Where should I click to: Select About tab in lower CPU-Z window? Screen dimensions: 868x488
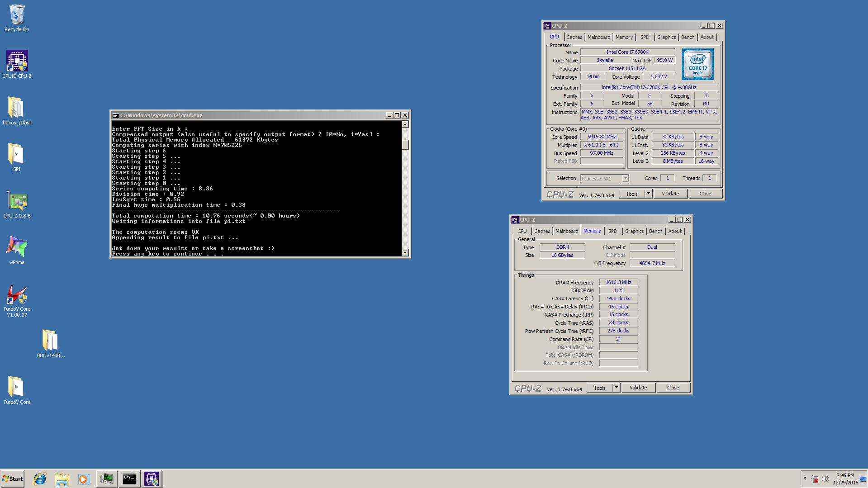pos(675,231)
